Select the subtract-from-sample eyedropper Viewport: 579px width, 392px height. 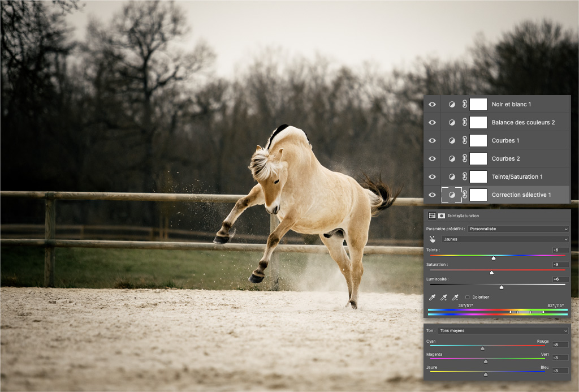(455, 297)
